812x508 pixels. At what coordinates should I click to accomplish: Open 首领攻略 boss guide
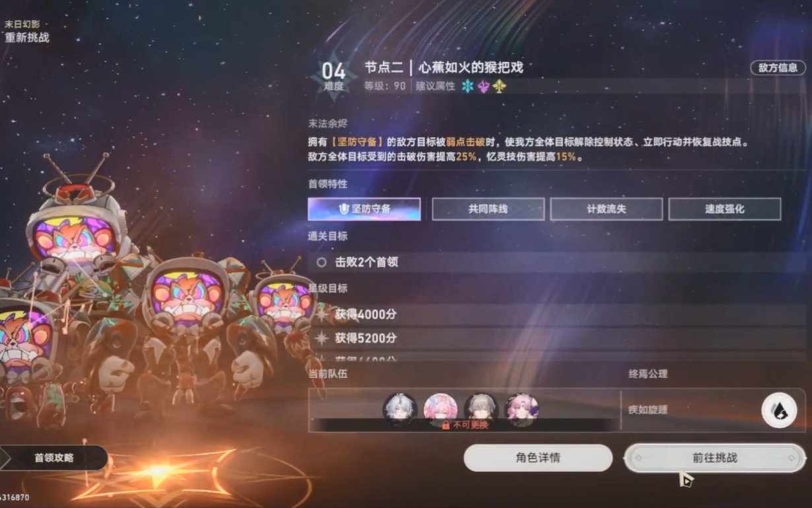click(53, 458)
